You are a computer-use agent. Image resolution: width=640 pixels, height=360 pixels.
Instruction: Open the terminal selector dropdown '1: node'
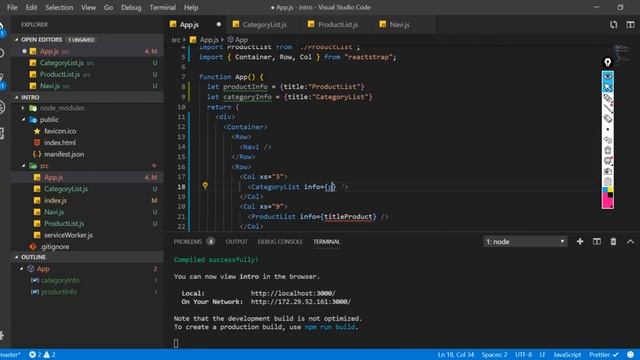[x=525, y=242]
